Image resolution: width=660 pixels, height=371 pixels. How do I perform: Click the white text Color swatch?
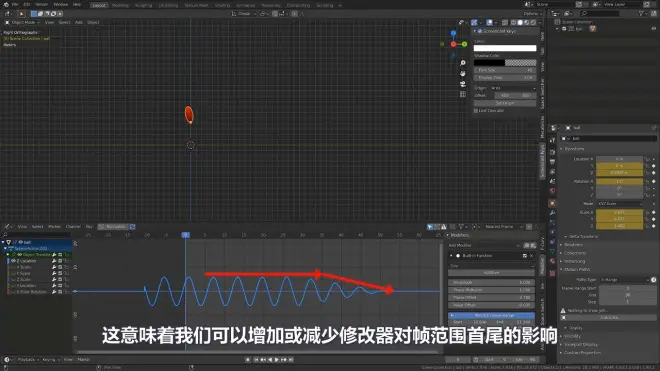505,48
